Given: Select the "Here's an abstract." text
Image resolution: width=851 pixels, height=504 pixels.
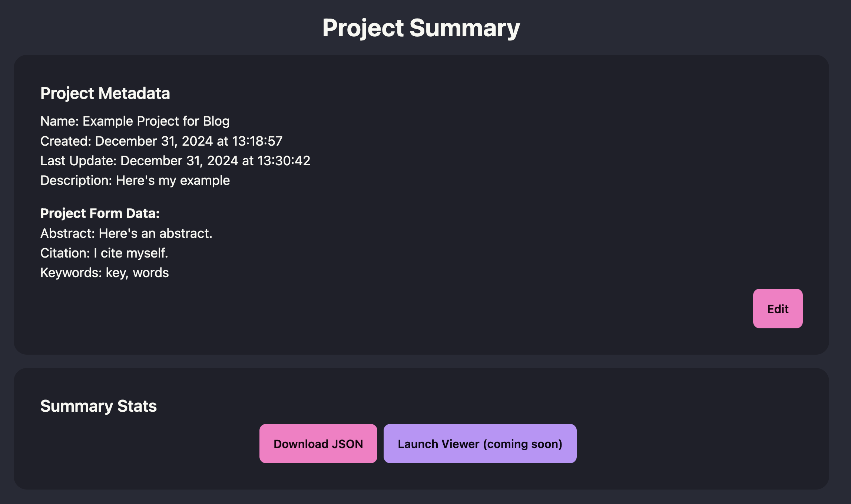Looking at the screenshot, I should 155,233.
